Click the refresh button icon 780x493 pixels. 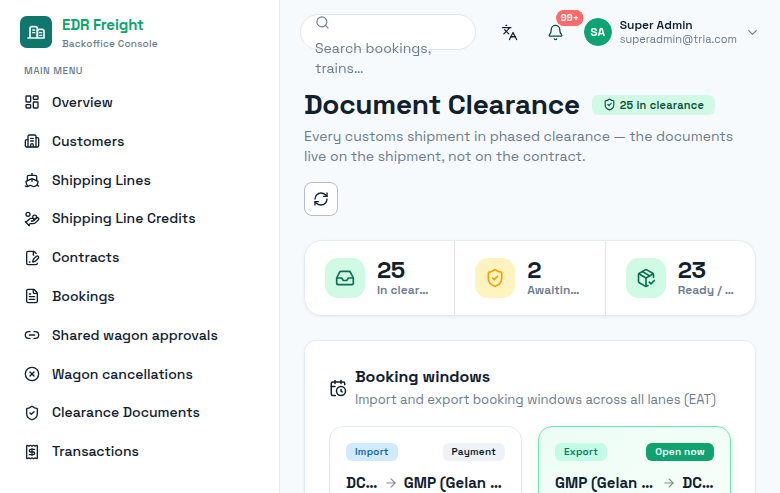click(x=321, y=199)
